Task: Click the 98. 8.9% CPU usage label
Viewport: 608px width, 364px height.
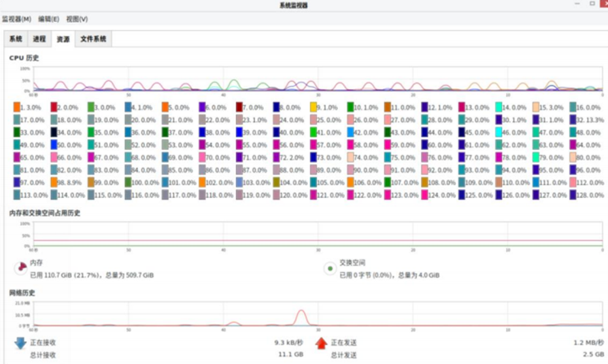Action: (70, 182)
